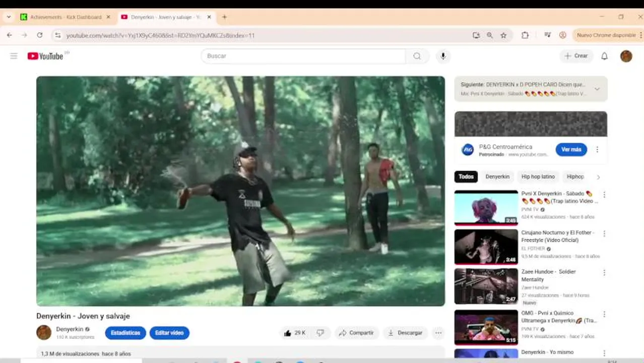Open Chrome media control icon
Screen dimensions: 644x363
pos(547,35)
